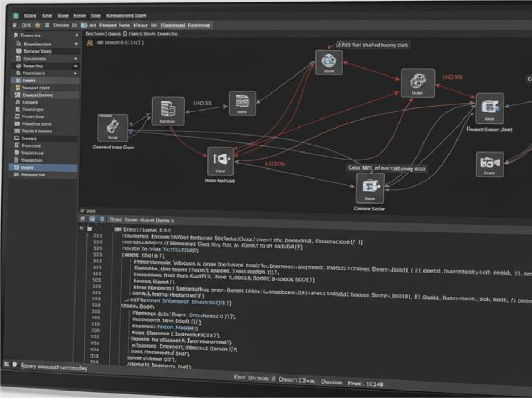Click the rightmost status bar entry ending in numbers
The image size is (532, 398).
(x=365, y=384)
